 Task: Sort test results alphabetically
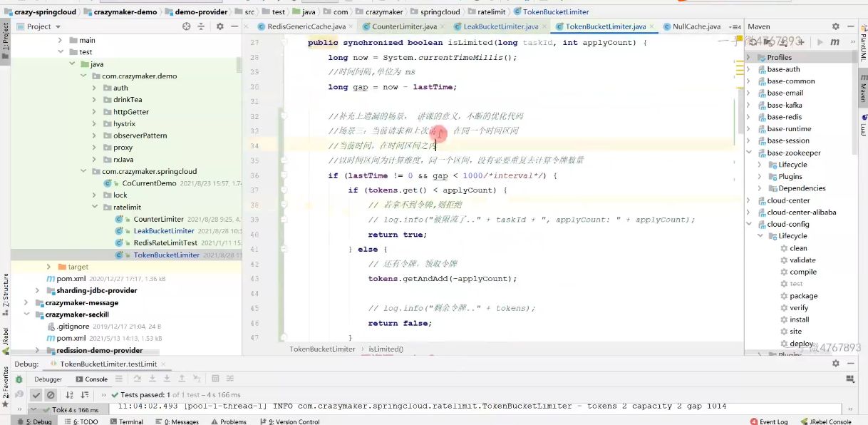69,394
